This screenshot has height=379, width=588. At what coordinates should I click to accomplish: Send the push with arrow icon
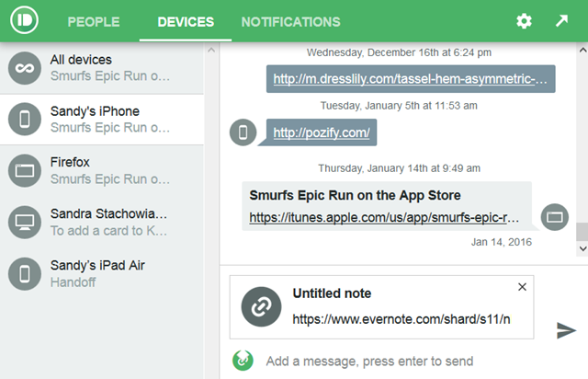(566, 330)
